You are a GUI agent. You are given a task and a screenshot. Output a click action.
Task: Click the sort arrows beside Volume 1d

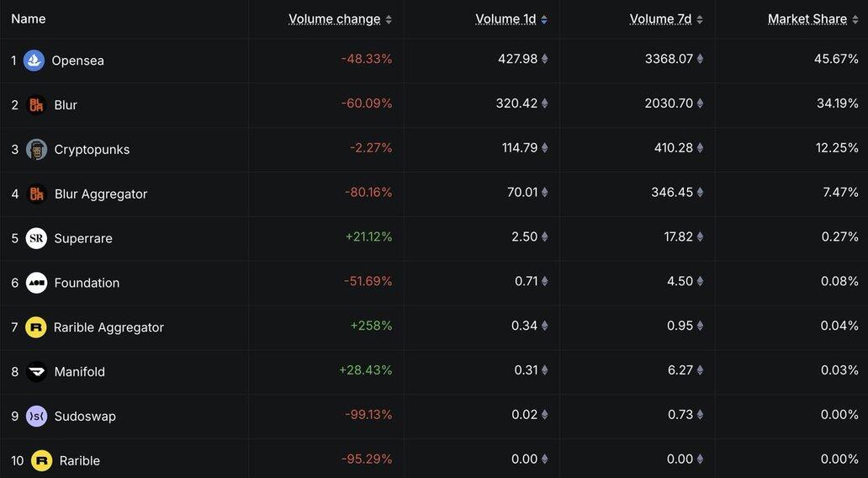(x=544, y=19)
